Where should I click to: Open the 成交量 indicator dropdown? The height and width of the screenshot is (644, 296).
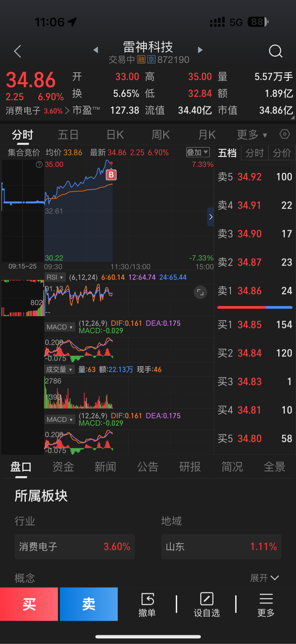point(60,369)
